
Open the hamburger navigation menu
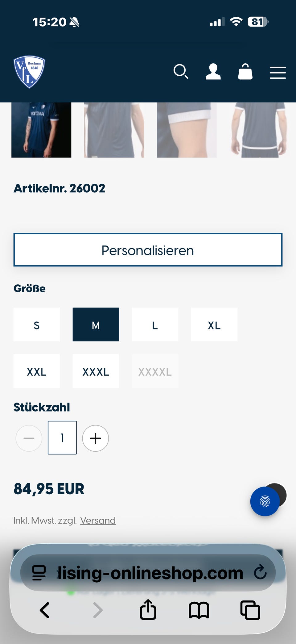pos(277,72)
